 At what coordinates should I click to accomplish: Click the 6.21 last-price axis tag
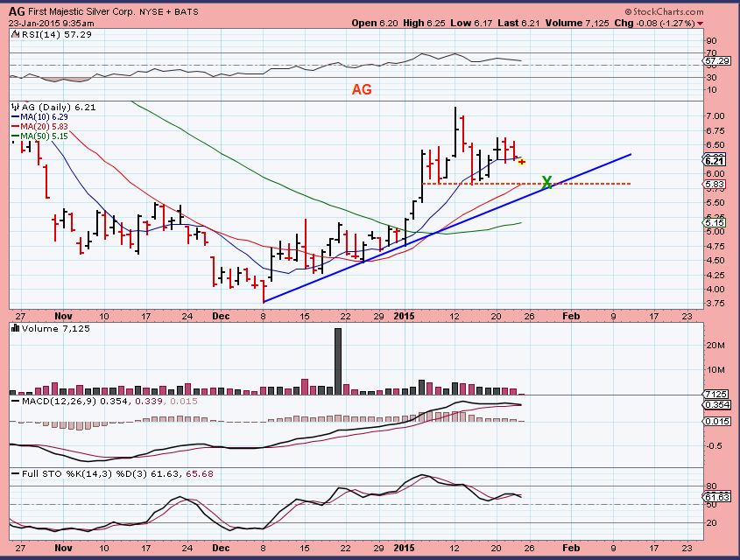pyautogui.click(x=715, y=161)
